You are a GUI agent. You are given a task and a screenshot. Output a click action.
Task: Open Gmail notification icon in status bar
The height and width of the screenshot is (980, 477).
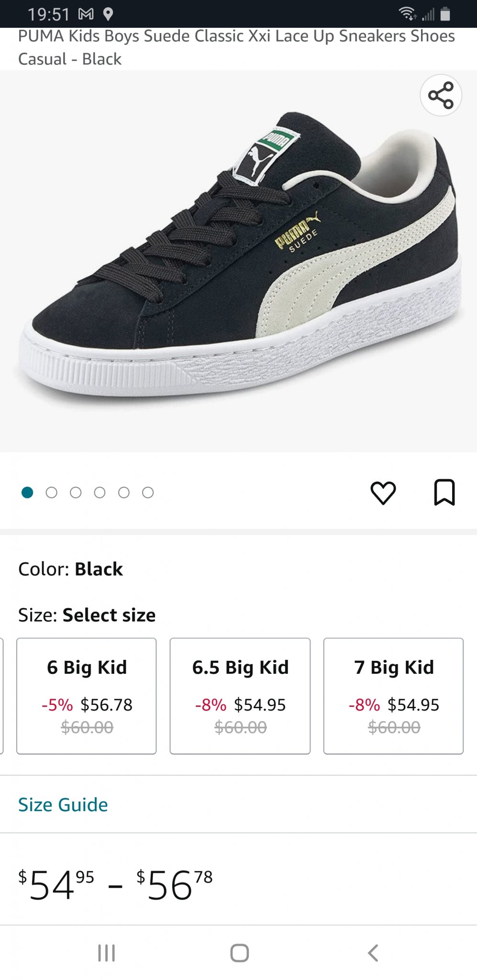pyautogui.click(x=86, y=14)
